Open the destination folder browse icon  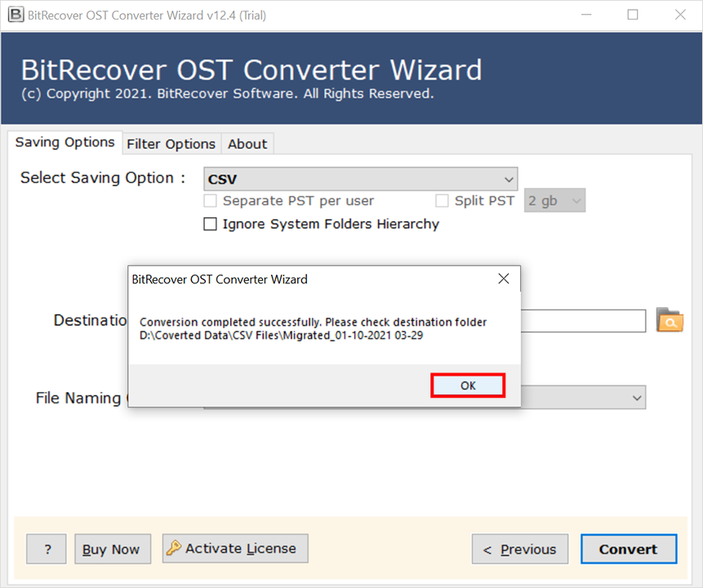pyautogui.click(x=670, y=320)
